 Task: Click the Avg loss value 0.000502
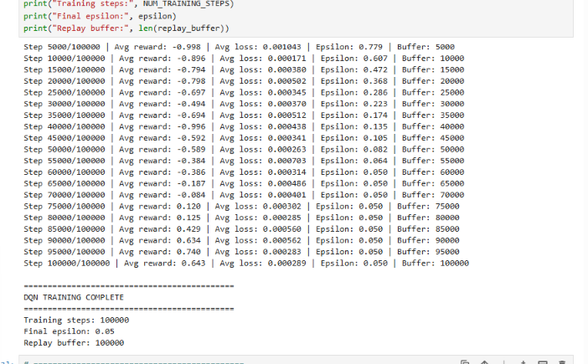point(286,81)
